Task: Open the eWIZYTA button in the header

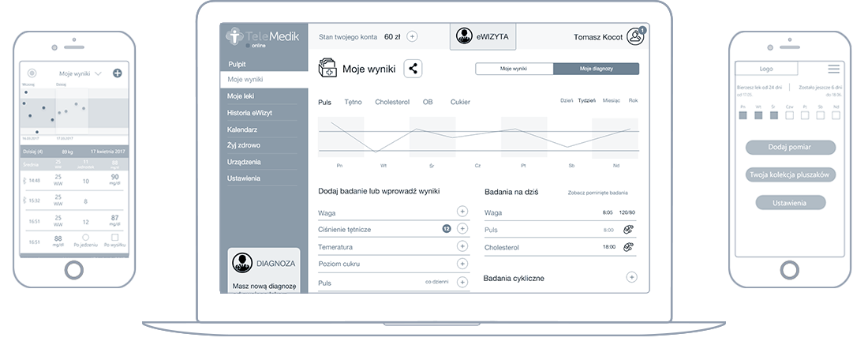Action: click(x=483, y=36)
